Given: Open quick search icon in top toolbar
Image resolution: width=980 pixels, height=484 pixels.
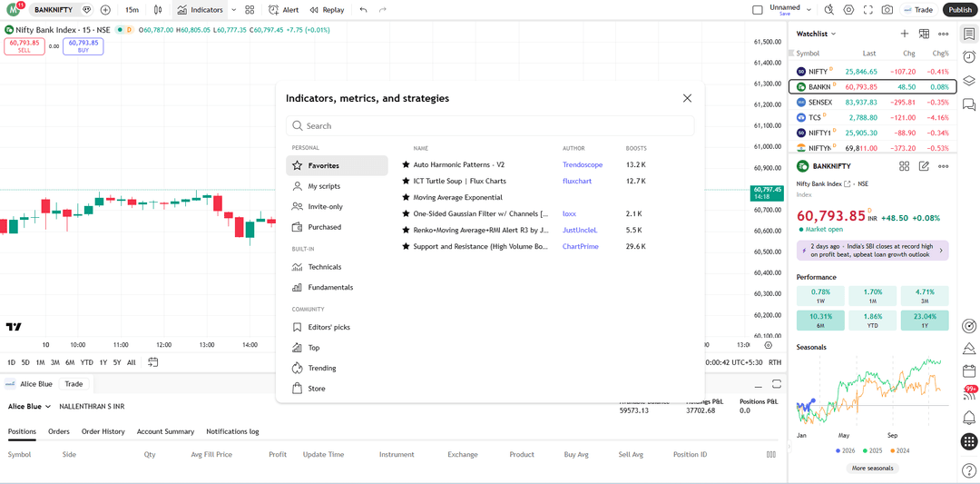Looking at the screenshot, I should [x=828, y=10].
